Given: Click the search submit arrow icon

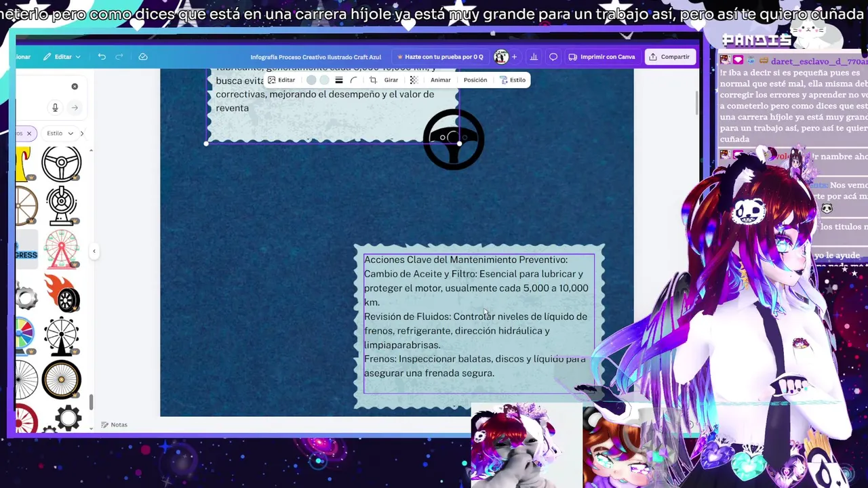Looking at the screenshot, I should click(75, 108).
